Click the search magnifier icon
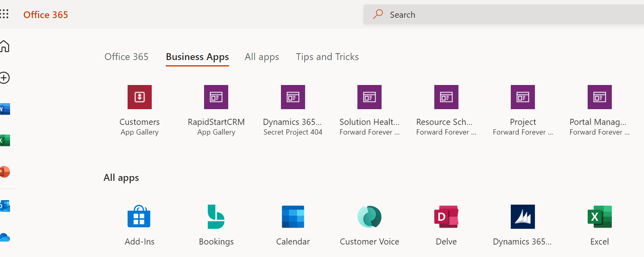The image size is (644, 257). coord(378,15)
